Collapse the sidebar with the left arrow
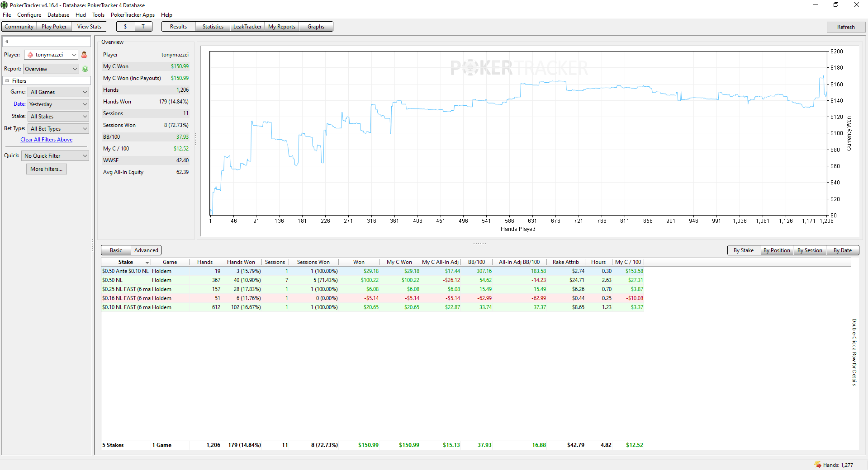 [7, 41]
